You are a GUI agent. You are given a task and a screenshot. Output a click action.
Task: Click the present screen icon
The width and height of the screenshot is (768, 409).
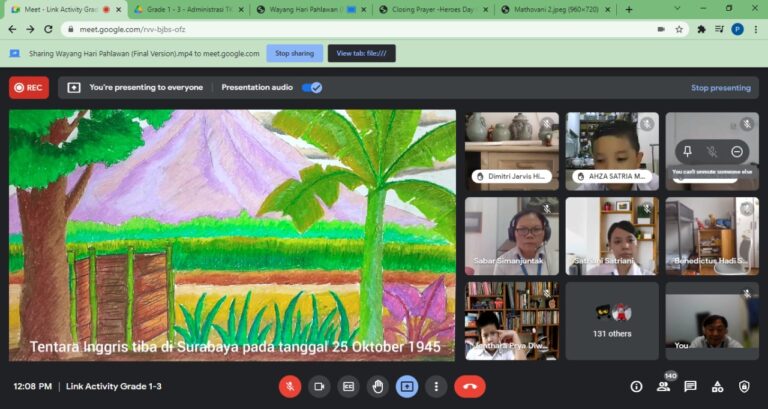(407, 386)
